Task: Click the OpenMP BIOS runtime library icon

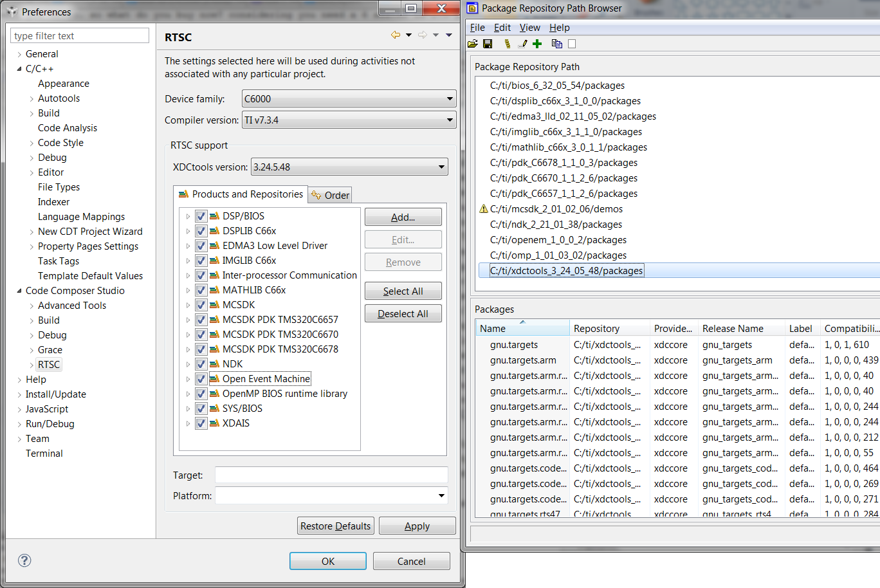Action: point(215,394)
